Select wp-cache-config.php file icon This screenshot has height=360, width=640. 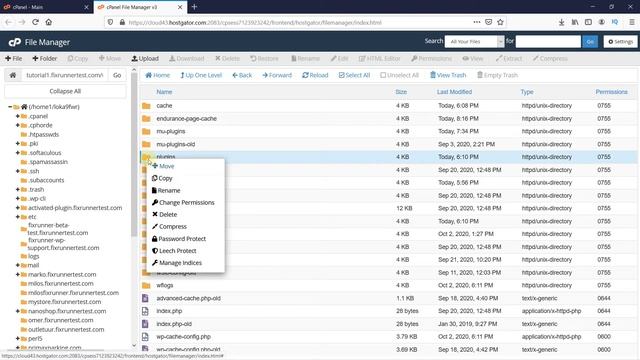[145, 337]
